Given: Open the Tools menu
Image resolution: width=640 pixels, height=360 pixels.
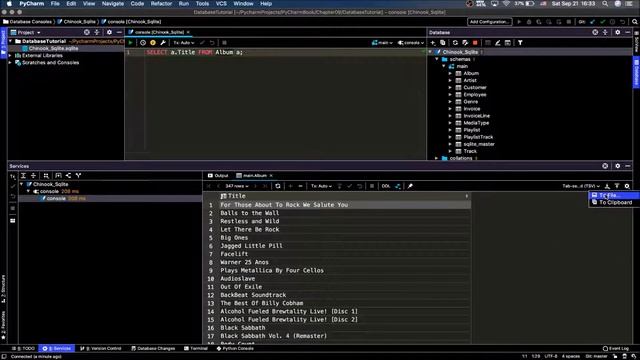Looking at the screenshot, I should click(202, 4).
